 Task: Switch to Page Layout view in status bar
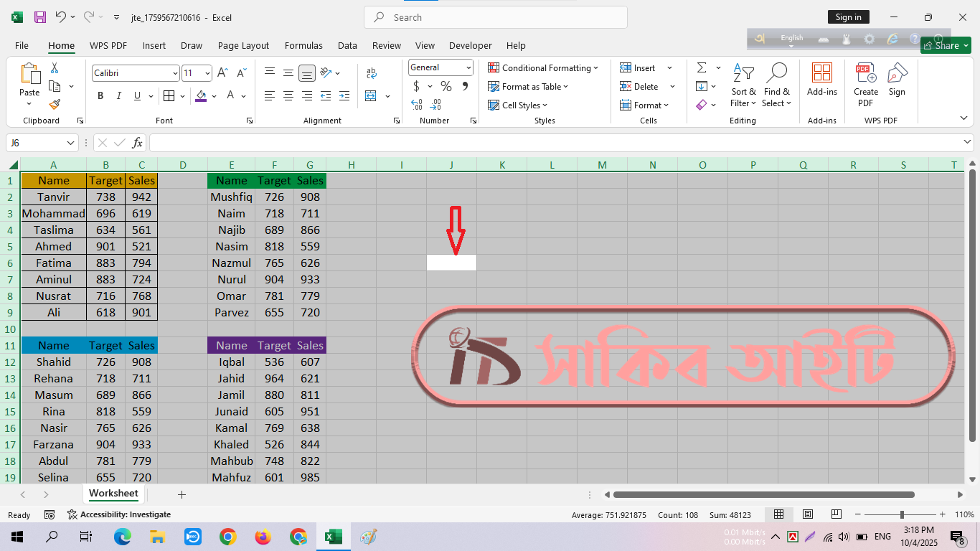pyautogui.click(x=808, y=514)
